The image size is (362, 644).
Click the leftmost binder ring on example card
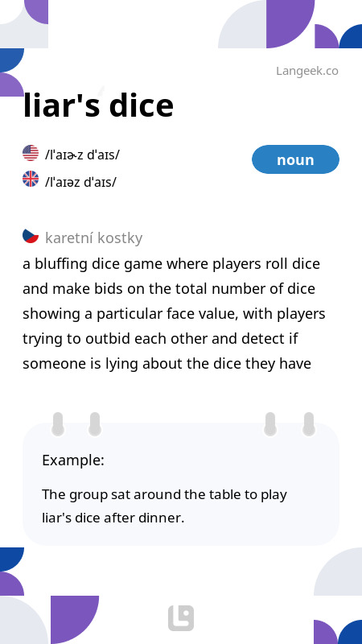(x=58, y=424)
